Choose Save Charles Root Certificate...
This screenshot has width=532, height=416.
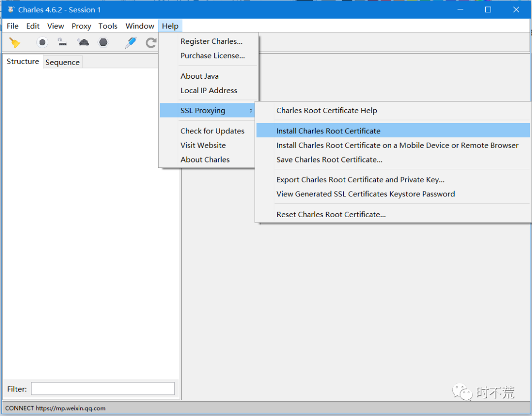point(393,160)
